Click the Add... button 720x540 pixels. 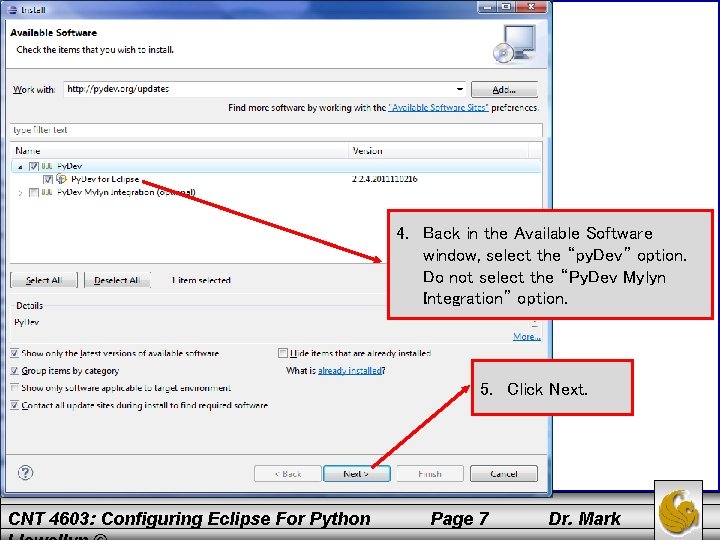pyautogui.click(x=504, y=90)
